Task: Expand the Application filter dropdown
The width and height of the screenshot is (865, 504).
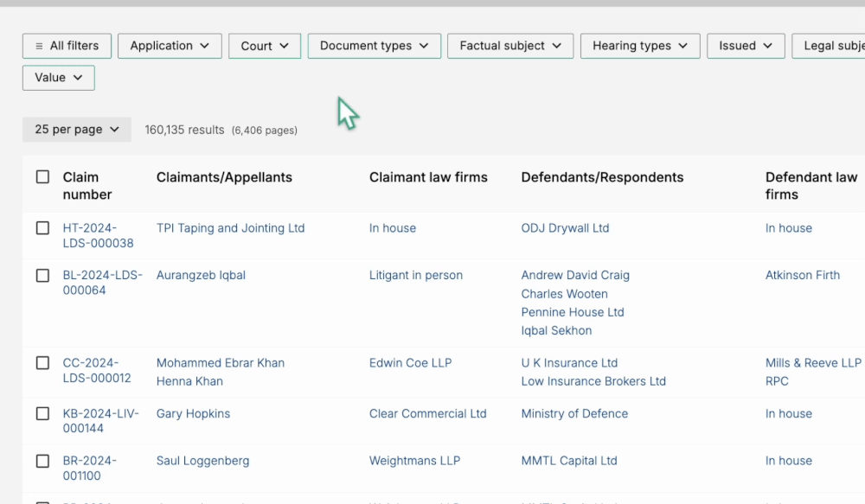Action: [170, 46]
